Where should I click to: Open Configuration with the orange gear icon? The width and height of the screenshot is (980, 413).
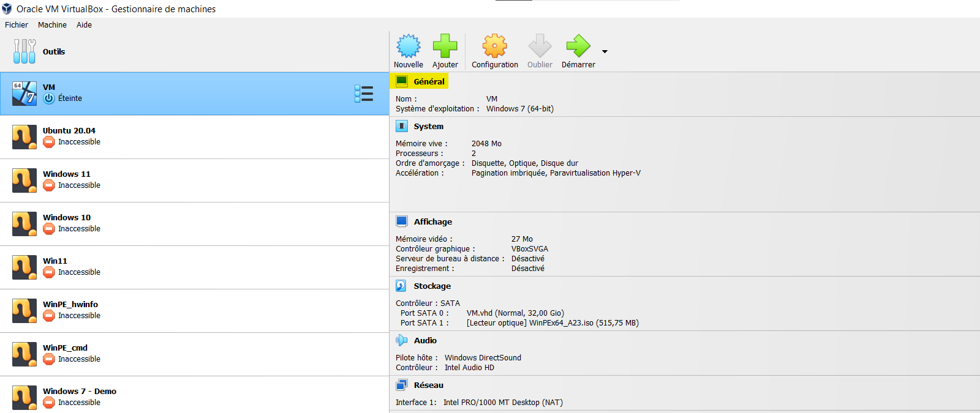pyautogui.click(x=495, y=47)
